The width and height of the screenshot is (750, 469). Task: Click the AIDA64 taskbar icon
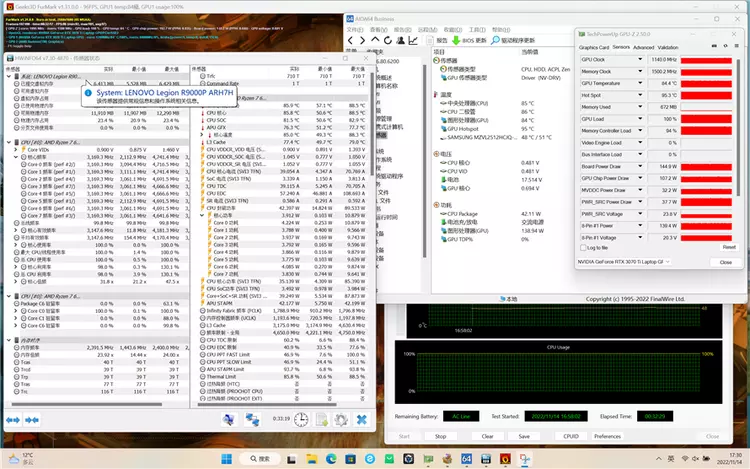tap(466, 459)
